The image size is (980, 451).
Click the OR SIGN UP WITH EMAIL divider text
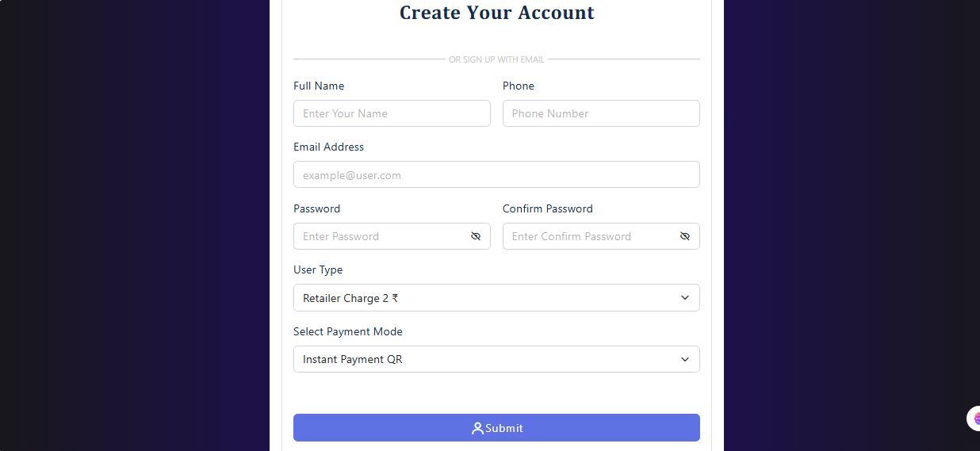pyautogui.click(x=496, y=59)
